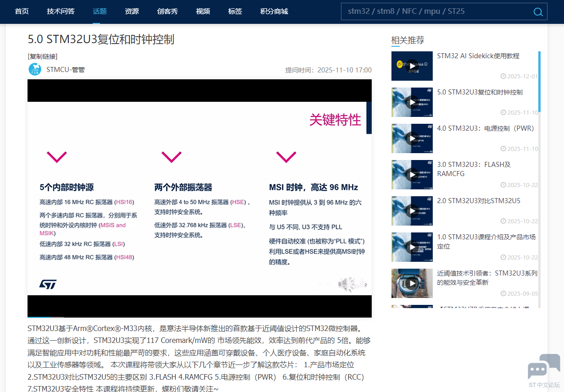
Task: Open 4.0 STM32U3：电源控制（PWR）link
Action: [486, 128]
